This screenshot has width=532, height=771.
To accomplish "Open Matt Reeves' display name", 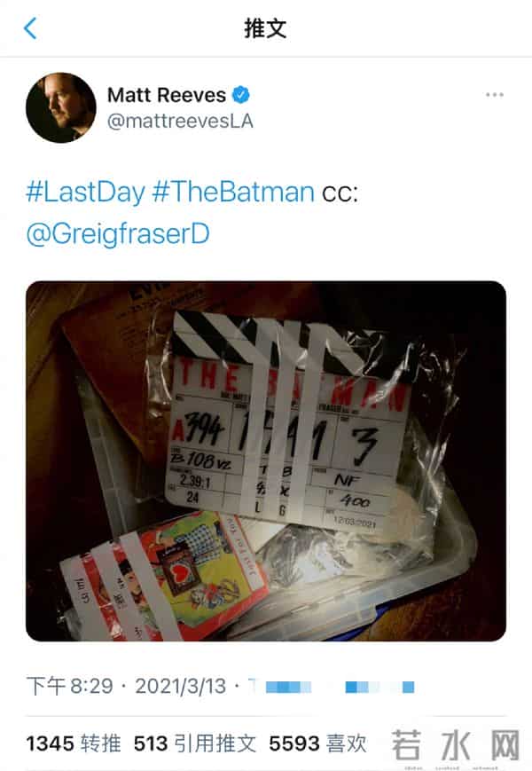I will [x=167, y=95].
